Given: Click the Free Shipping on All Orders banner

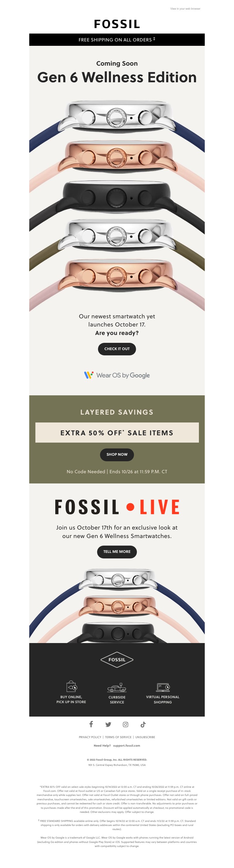Looking at the screenshot, I should click(x=117, y=40).
